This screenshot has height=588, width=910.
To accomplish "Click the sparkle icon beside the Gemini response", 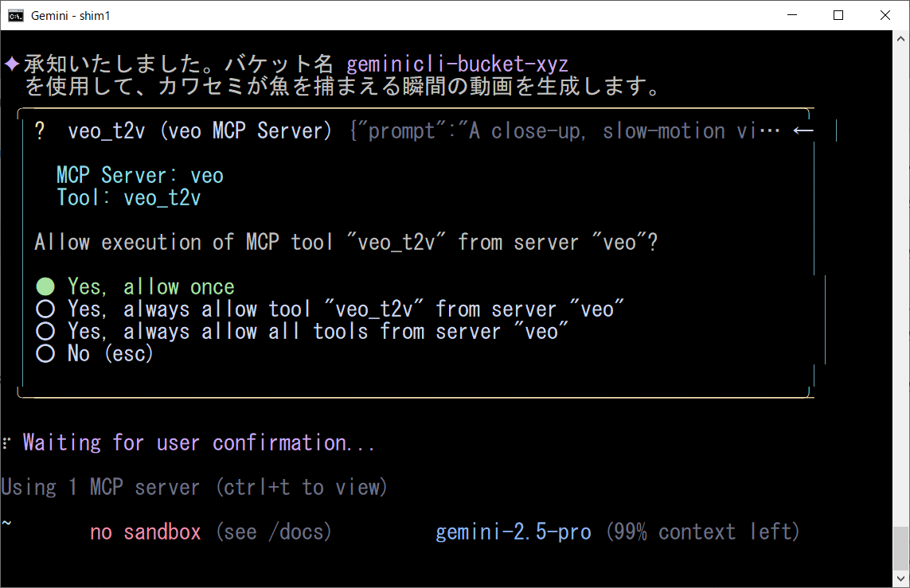I will click(12, 64).
